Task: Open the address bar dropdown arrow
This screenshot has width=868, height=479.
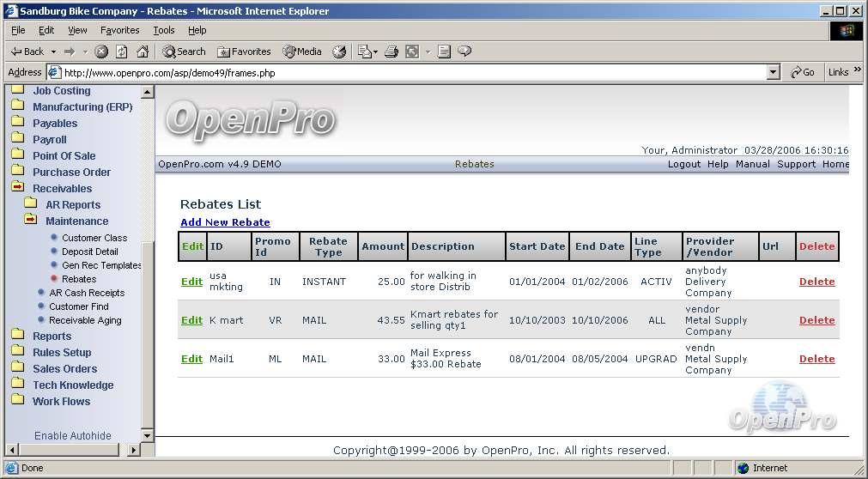Action: (x=774, y=73)
